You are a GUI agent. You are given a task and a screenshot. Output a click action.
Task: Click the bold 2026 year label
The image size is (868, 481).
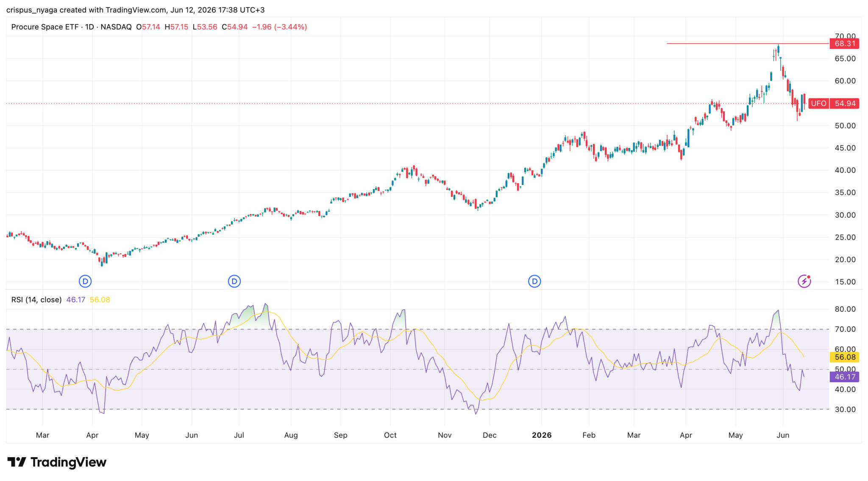(x=542, y=435)
